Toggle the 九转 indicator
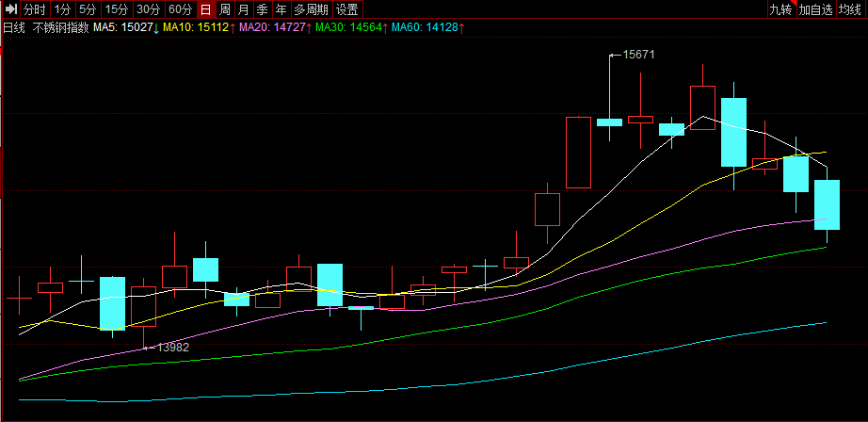This screenshot has height=422, width=868. (x=780, y=8)
